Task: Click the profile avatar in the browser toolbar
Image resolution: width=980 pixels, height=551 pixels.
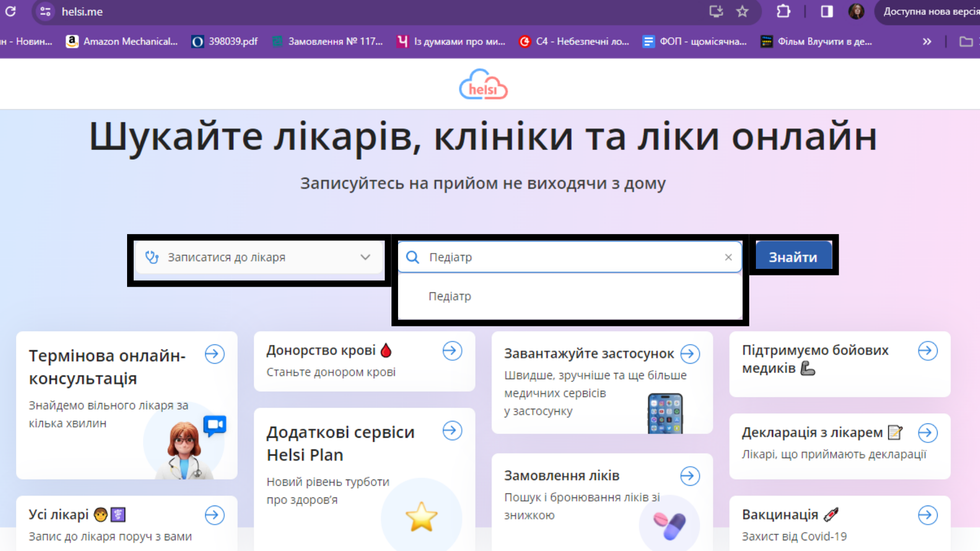Action: [x=857, y=11]
